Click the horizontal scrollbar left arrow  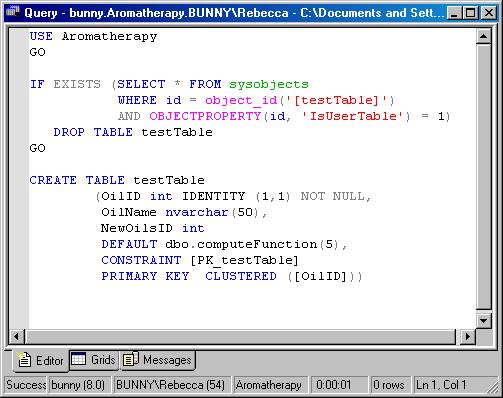pos(17,336)
